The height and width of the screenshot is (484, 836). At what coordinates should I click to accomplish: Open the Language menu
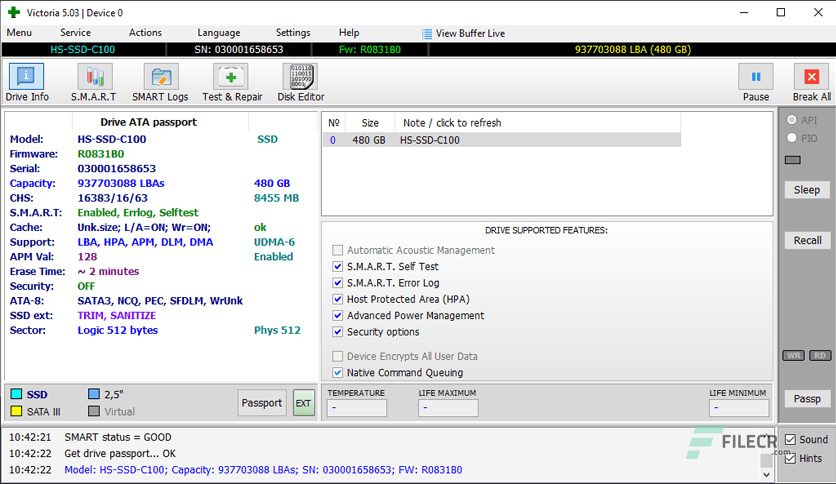[x=219, y=33]
